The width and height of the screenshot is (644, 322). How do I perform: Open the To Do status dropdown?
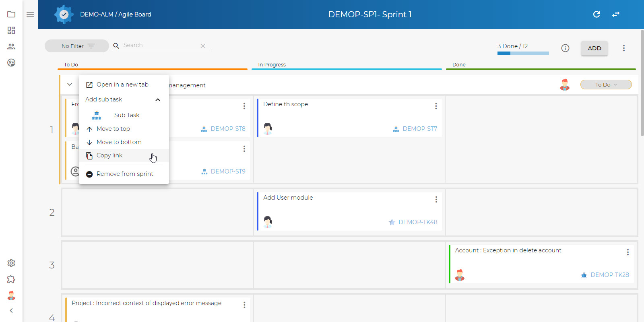[606, 85]
